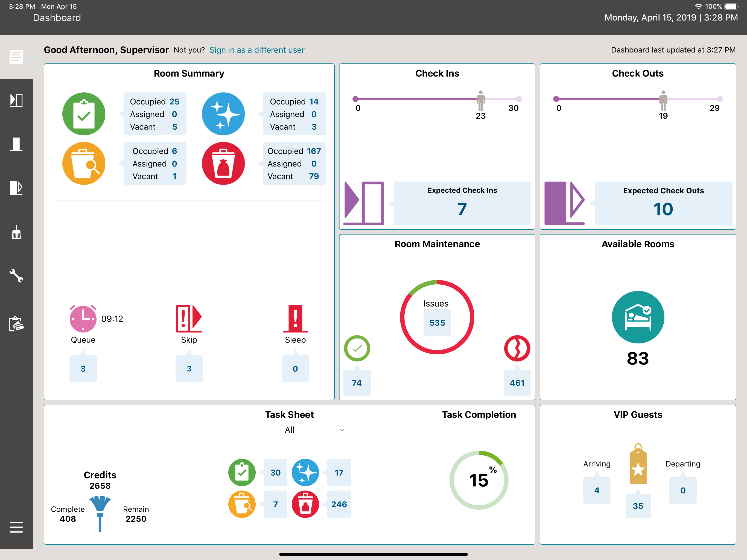The image size is (747, 560).
Task: Select the resolved maintenance count 74
Action: click(357, 383)
